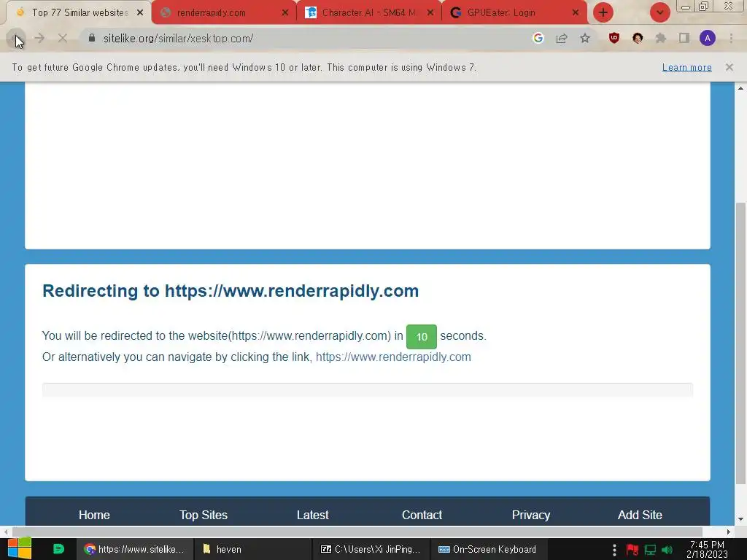This screenshot has width=747, height=560.
Task: Close the GPUEater: Login tab
Action: 576,13
